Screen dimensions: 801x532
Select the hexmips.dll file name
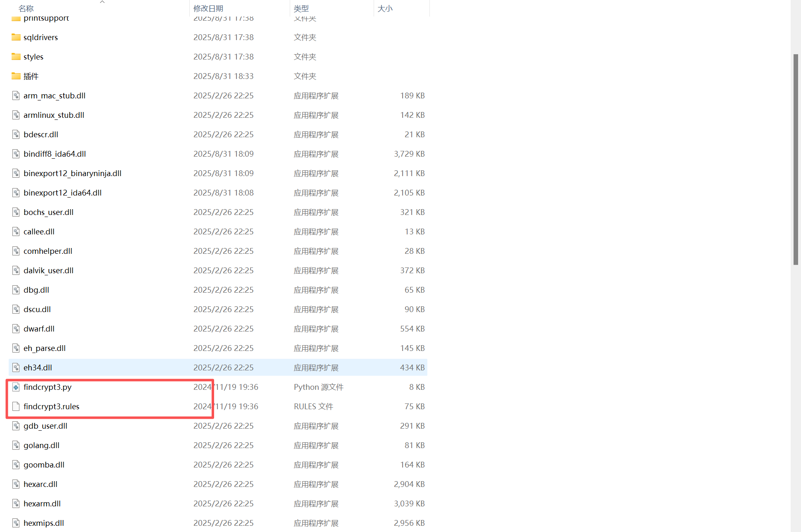click(x=44, y=523)
